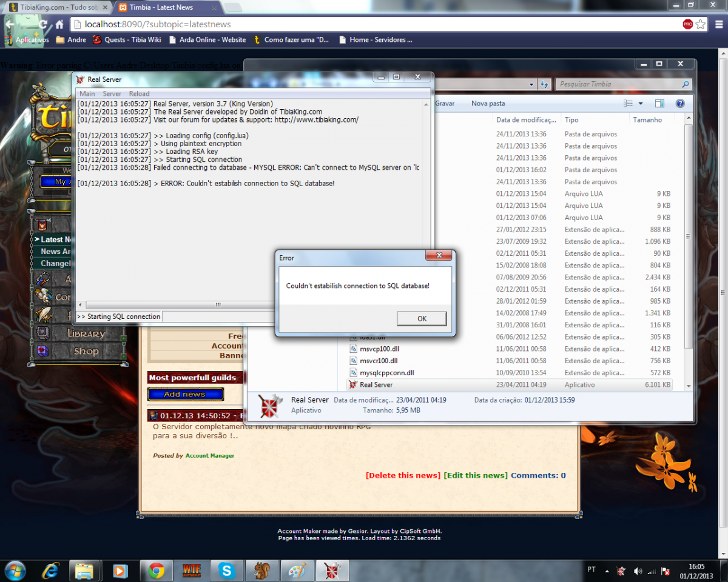Open Skype from taskbar
The image size is (728, 582).
(227, 570)
